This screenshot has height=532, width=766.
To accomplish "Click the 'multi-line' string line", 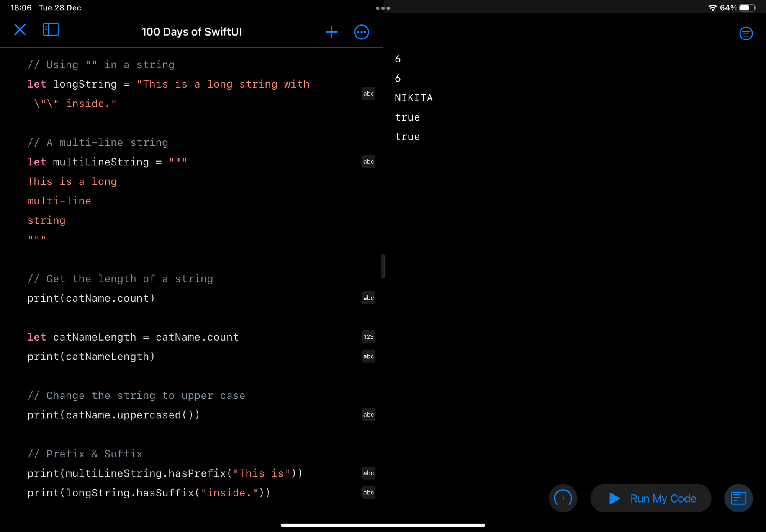I will click(59, 201).
